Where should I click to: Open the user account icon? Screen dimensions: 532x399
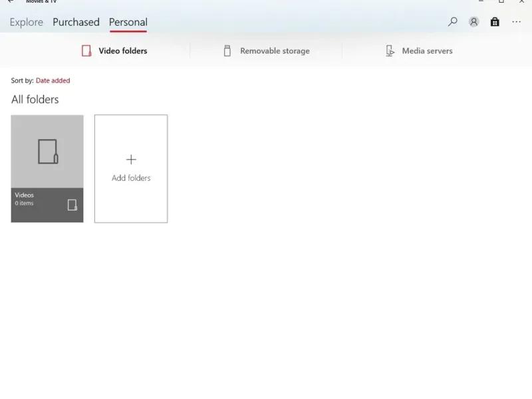(474, 22)
